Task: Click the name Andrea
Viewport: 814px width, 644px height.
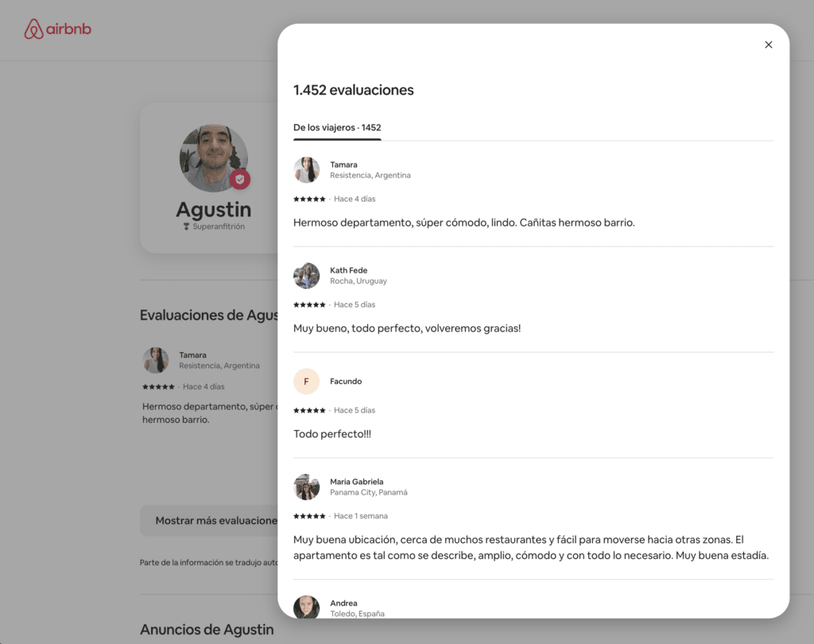Action: (343, 603)
